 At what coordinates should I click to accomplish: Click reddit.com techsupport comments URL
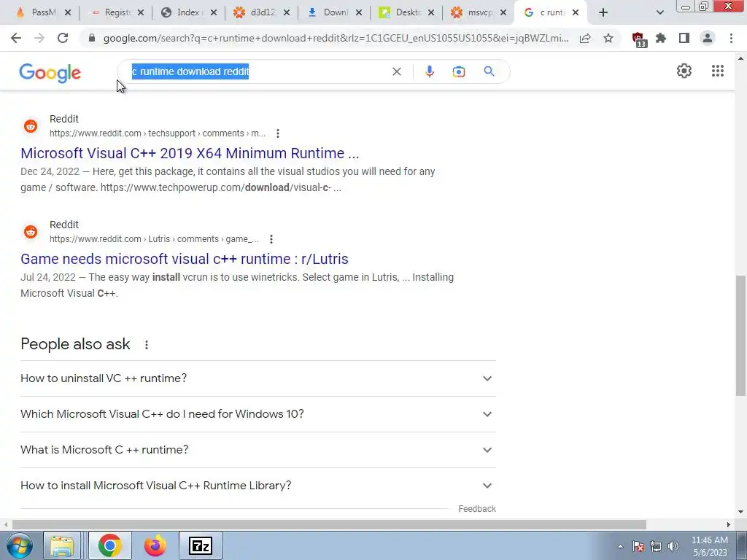coord(158,133)
